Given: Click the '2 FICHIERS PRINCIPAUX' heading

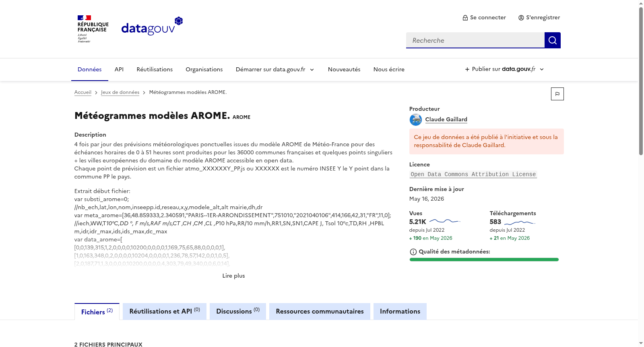Looking at the screenshot, I should tap(108, 345).
